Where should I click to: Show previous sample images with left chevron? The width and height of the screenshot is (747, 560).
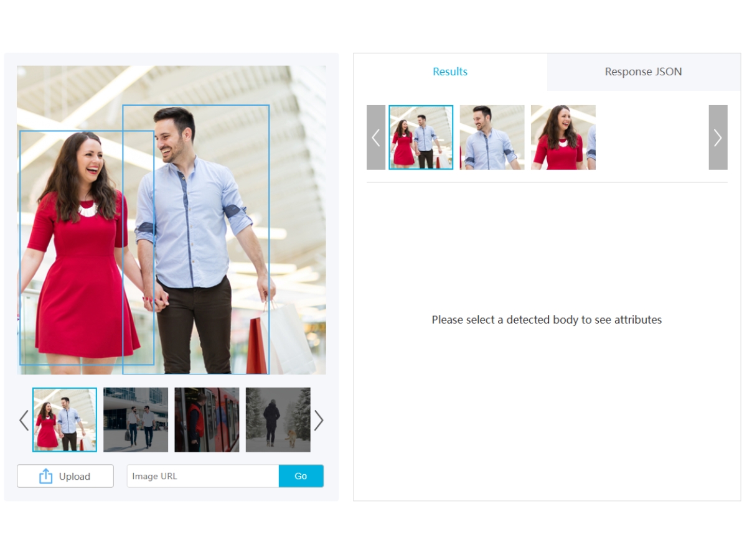coord(24,421)
